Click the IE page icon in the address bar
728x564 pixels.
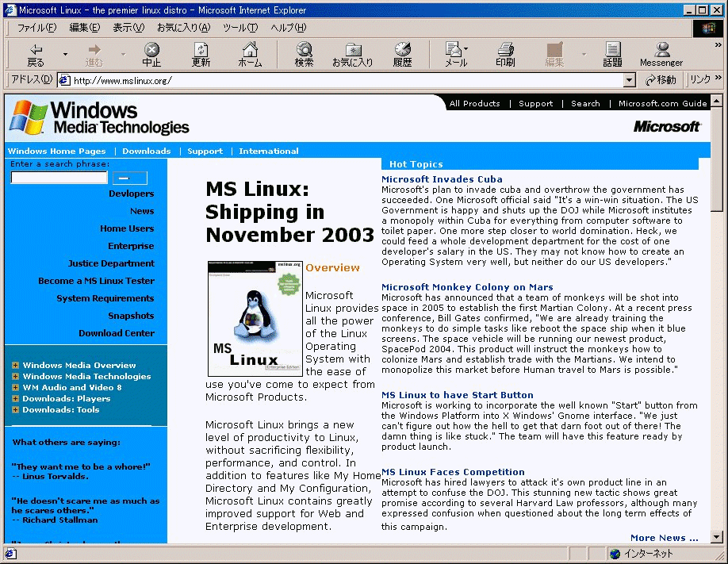pyautogui.click(x=64, y=80)
